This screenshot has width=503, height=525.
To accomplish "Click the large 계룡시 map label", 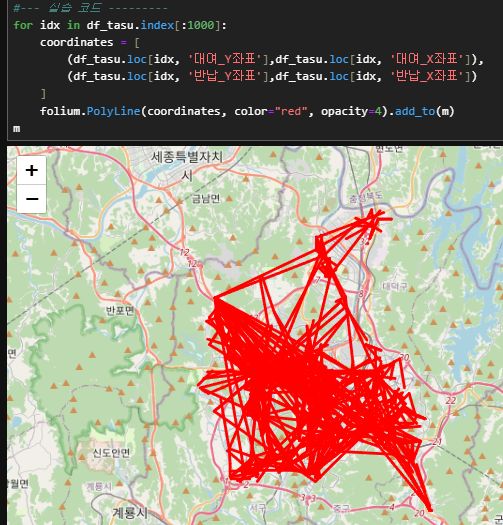I will 130,513.
